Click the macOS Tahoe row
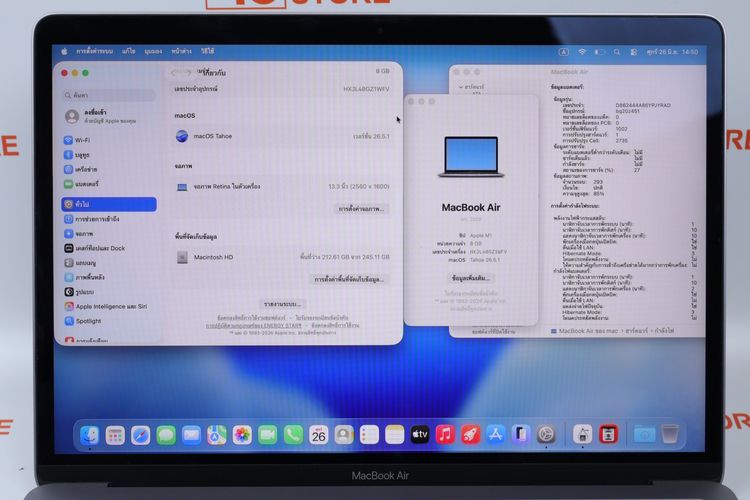Screen dimensions: 750x500 click(x=282, y=136)
